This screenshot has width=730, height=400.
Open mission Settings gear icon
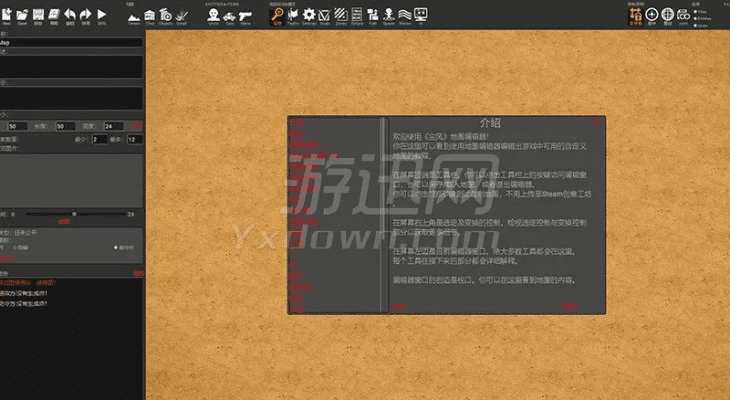[309, 15]
